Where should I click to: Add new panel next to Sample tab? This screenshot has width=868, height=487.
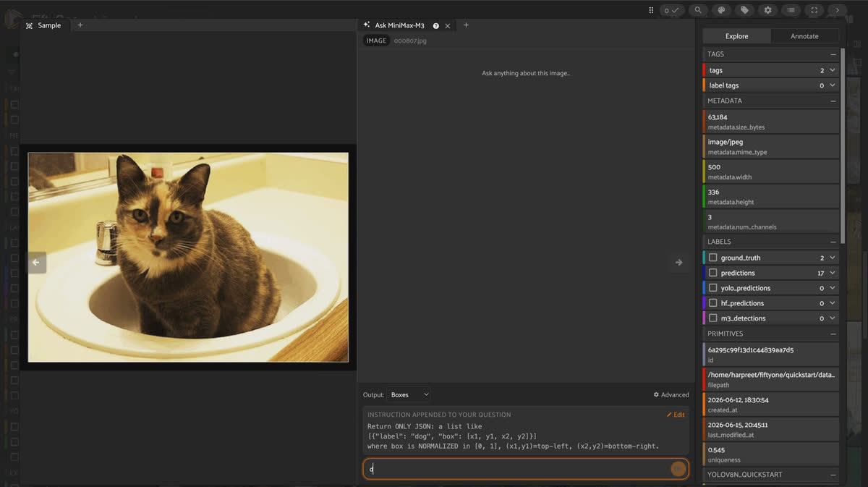[80, 25]
